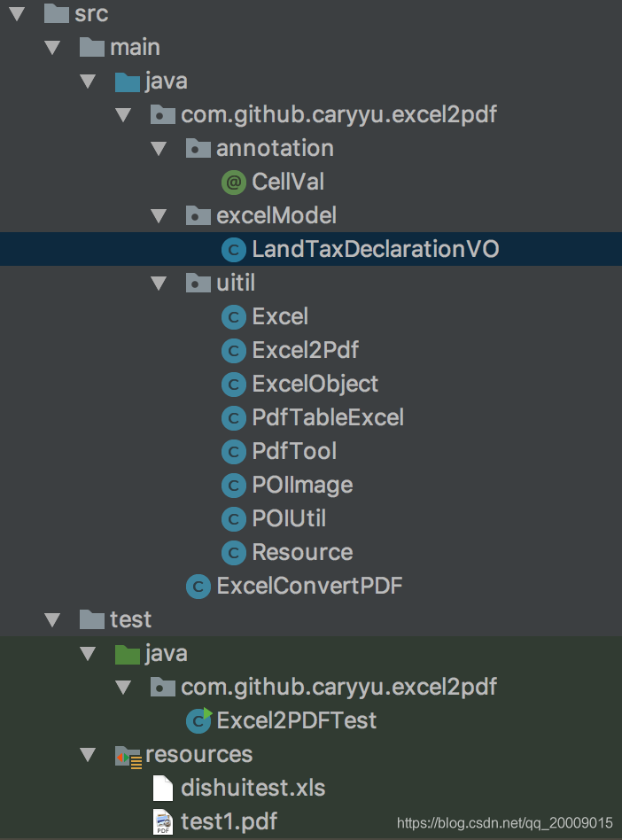
Task: Open the blog.csdn.net watermark link
Action: pos(504,823)
